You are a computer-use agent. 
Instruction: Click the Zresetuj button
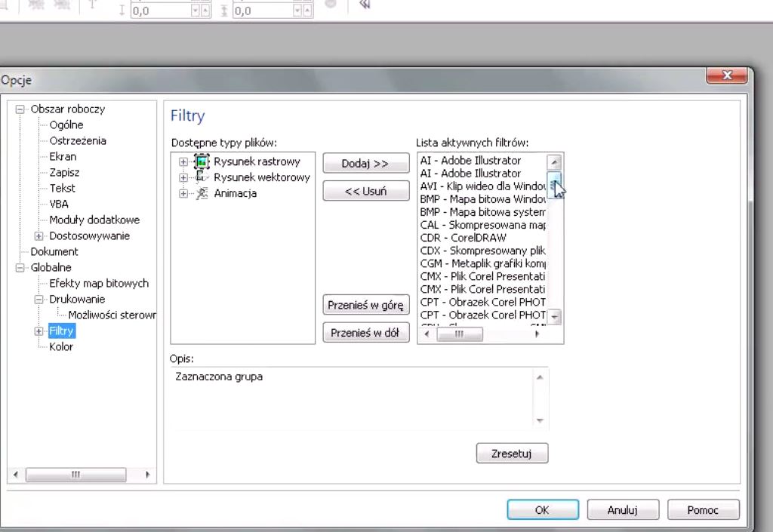click(512, 454)
